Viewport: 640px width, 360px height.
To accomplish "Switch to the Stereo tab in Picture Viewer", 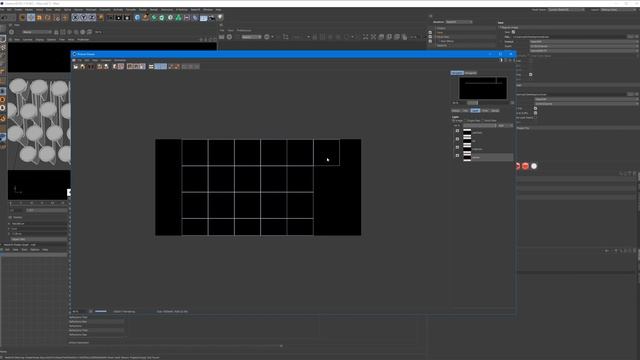I will (x=495, y=111).
